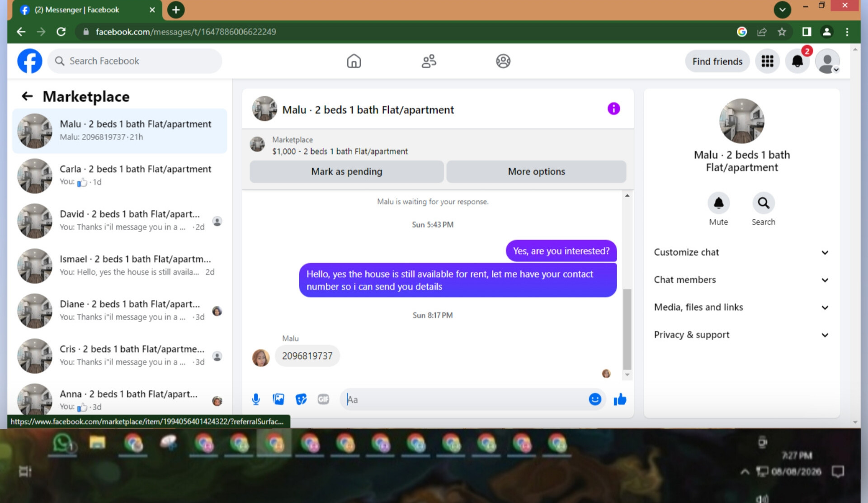Viewport: 868px width, 503px height.
Task: Pick a GIF with the GIF icon
Action: pos(323,399)
